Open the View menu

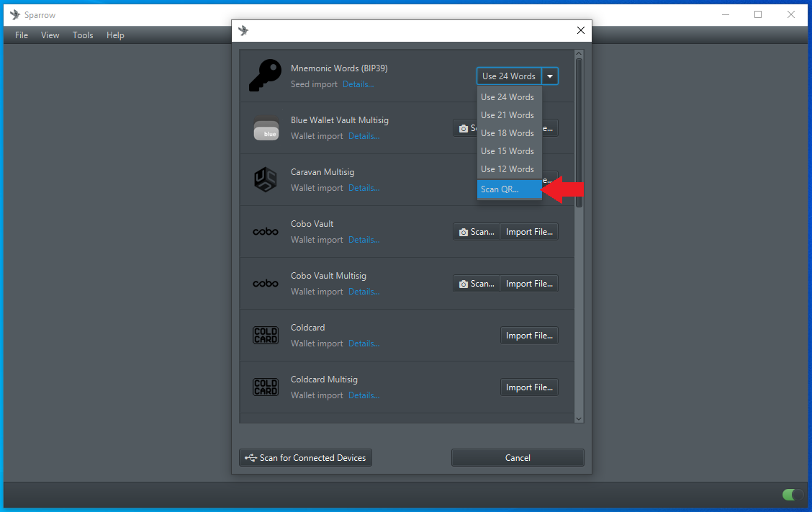[x=50, y=35]
